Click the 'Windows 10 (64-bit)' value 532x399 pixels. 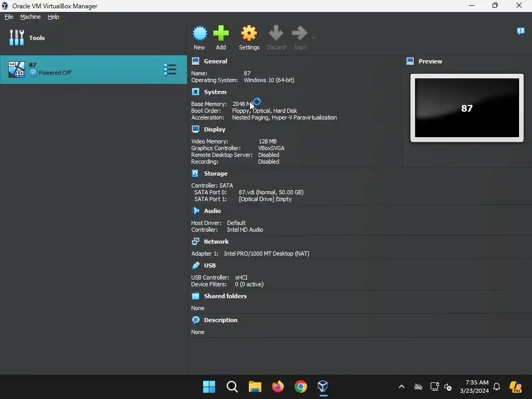pos(269,80)
